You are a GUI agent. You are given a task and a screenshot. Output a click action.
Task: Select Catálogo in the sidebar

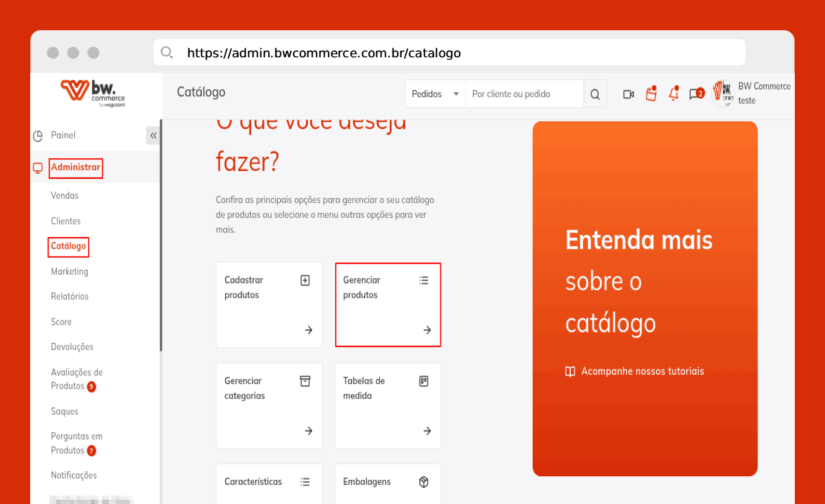[x=68, y=246]
